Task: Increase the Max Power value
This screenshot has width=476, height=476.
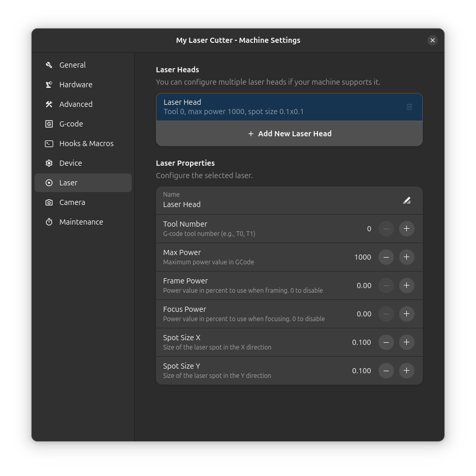Action: pos(407,257)
